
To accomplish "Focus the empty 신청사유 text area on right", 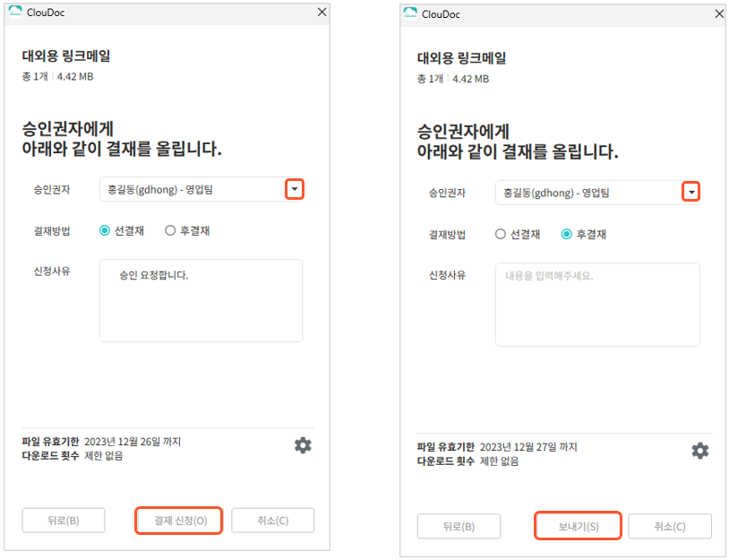I will [597, 305].
